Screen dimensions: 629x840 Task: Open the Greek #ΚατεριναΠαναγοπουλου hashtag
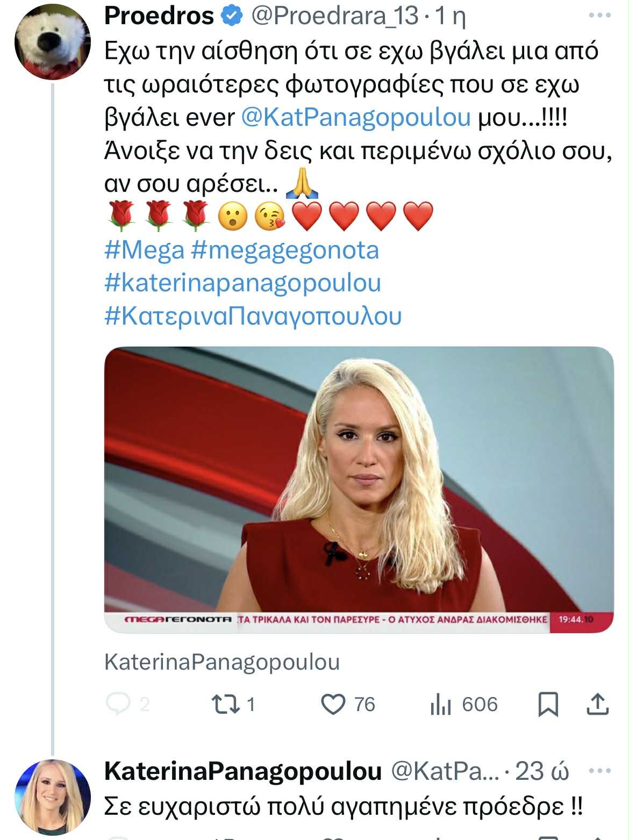click(253, 316)
